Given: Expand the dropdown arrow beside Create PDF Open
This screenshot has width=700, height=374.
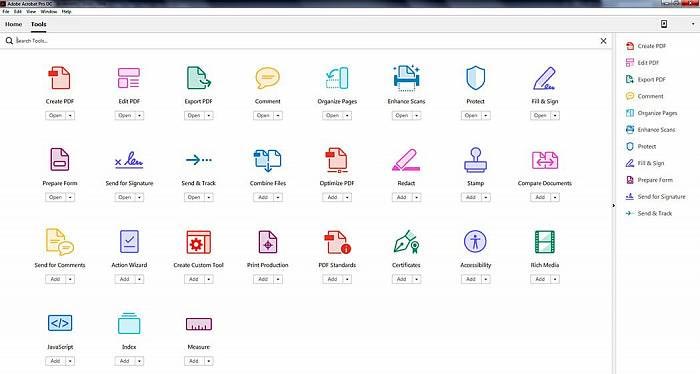Looking at the screenshot, I should point(71,116).
